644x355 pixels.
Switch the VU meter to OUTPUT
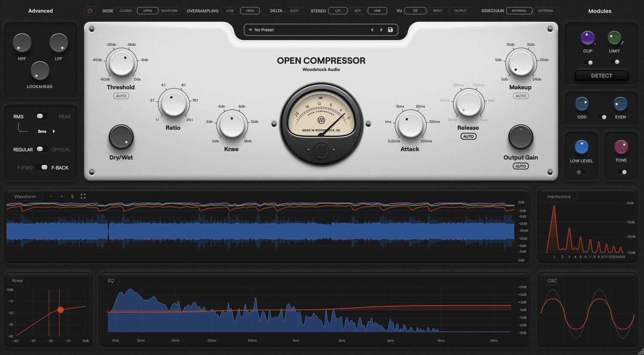coord(460,11)
